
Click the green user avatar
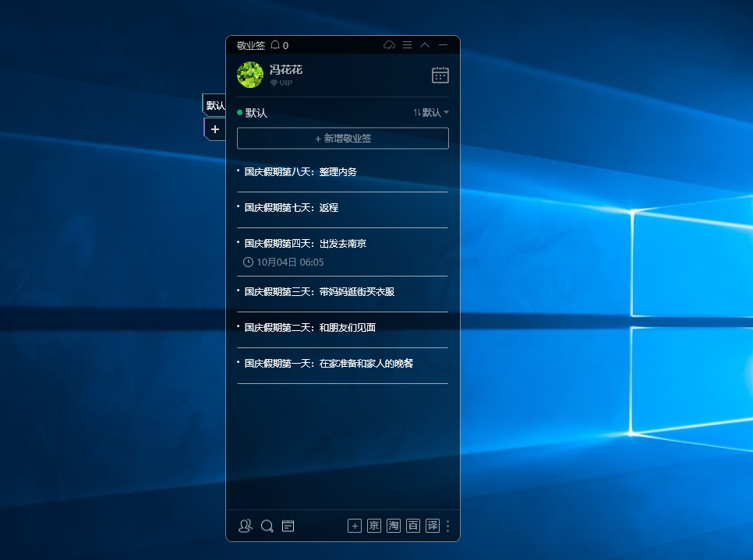[250, 75]
